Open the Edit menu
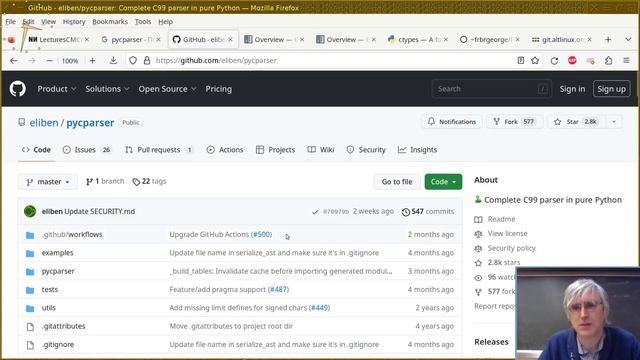Screen dimensions: 640x360 coord(29,22)
